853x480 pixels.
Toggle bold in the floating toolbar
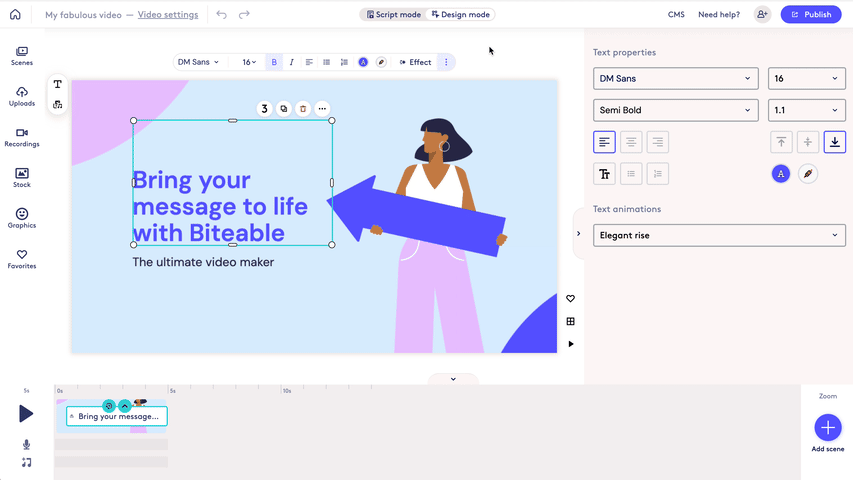(274, 62)
